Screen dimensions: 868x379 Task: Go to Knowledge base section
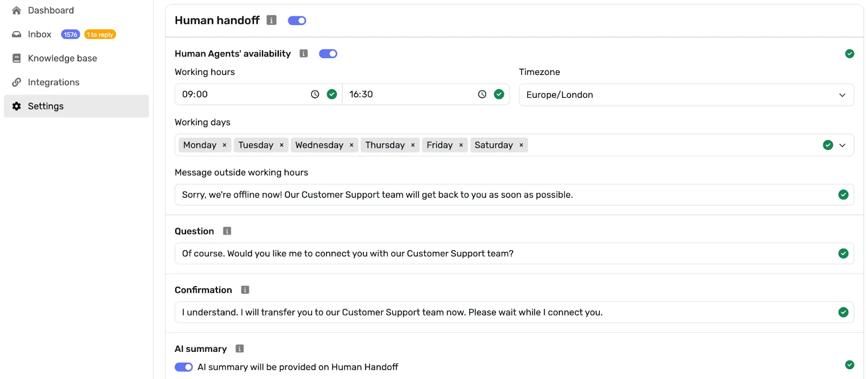click(62, 58)
